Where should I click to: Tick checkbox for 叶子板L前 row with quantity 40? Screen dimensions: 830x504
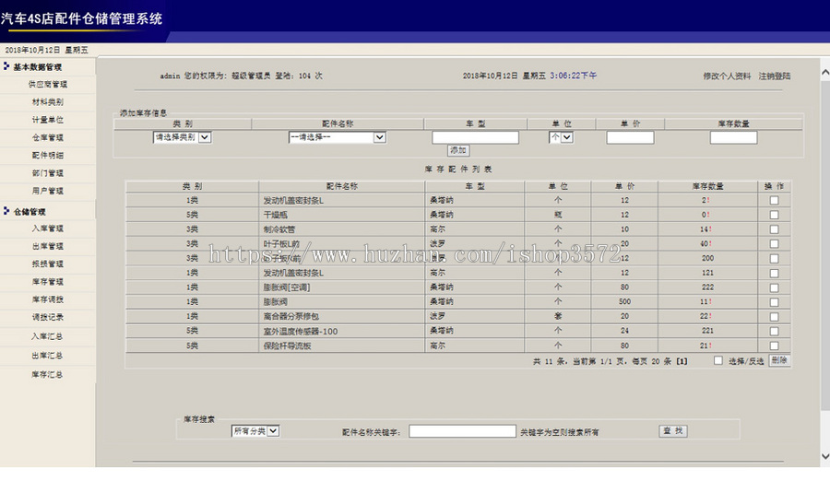(774, 244)
